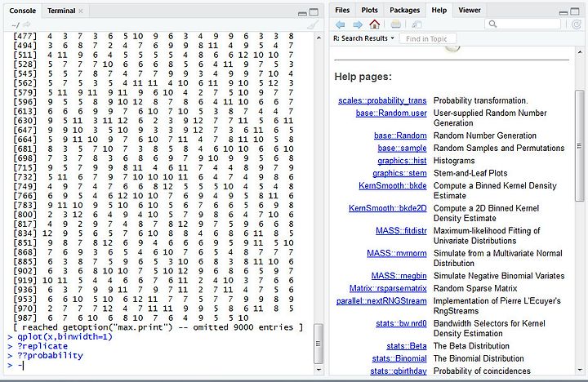Click output row labeled [987]
This screenshot has width=588, height=382.
(131, 318)
